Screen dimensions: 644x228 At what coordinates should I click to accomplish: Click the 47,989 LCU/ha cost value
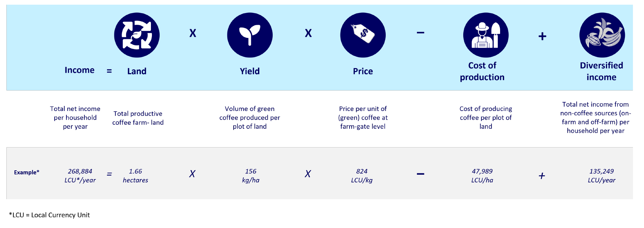tap(482, 176)
